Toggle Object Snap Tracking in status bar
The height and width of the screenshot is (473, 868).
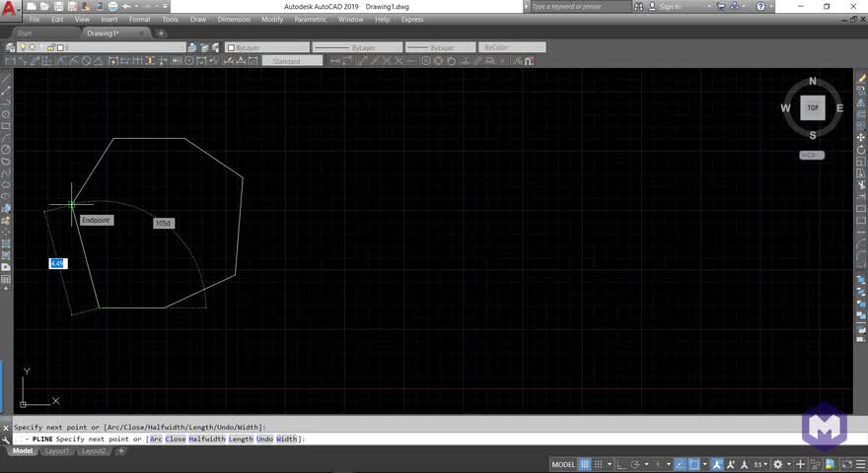click(681, 465)
